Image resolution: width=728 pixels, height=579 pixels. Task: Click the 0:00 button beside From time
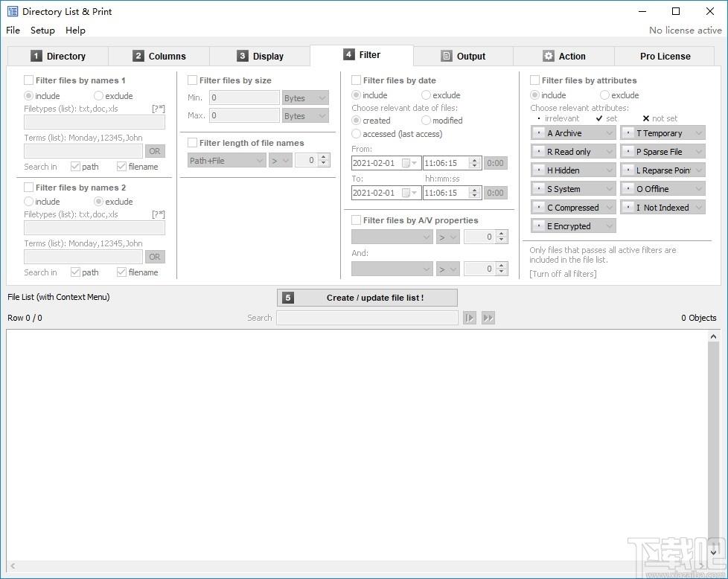point(496,163)
